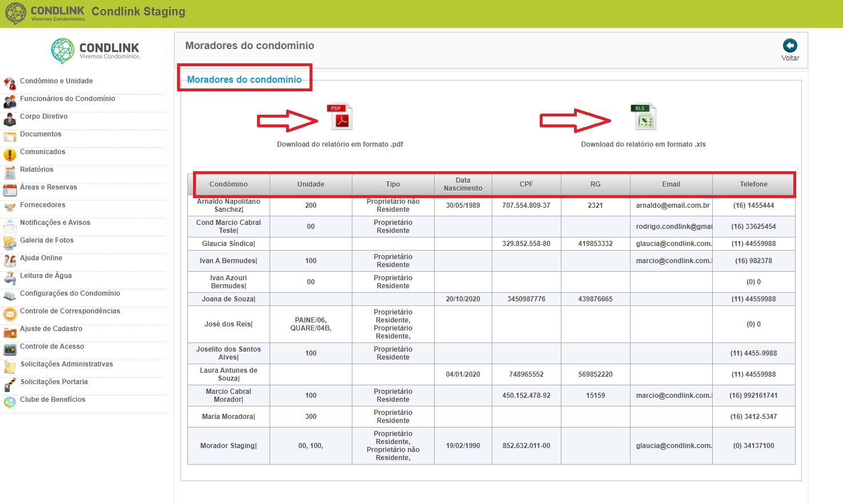This screenshot has height=504, width=843.
Task: Download the report as XLS icon
Action: [643, 117]
